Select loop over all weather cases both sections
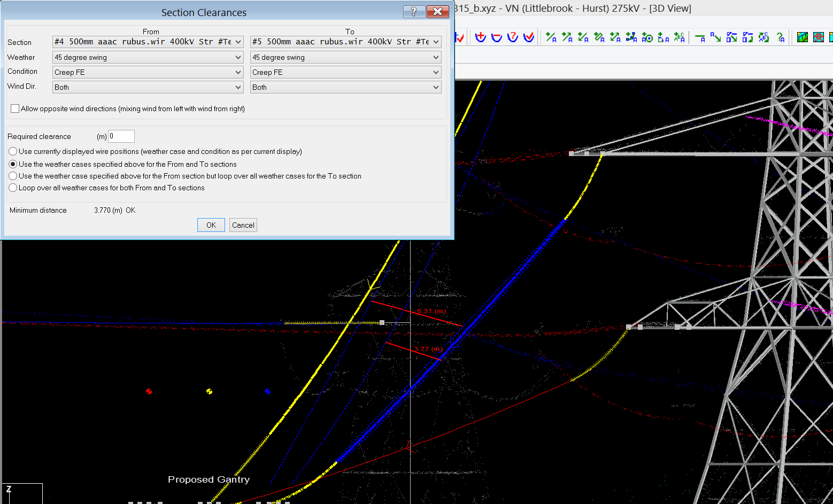833x504 pixels. [x=13, y=188]
